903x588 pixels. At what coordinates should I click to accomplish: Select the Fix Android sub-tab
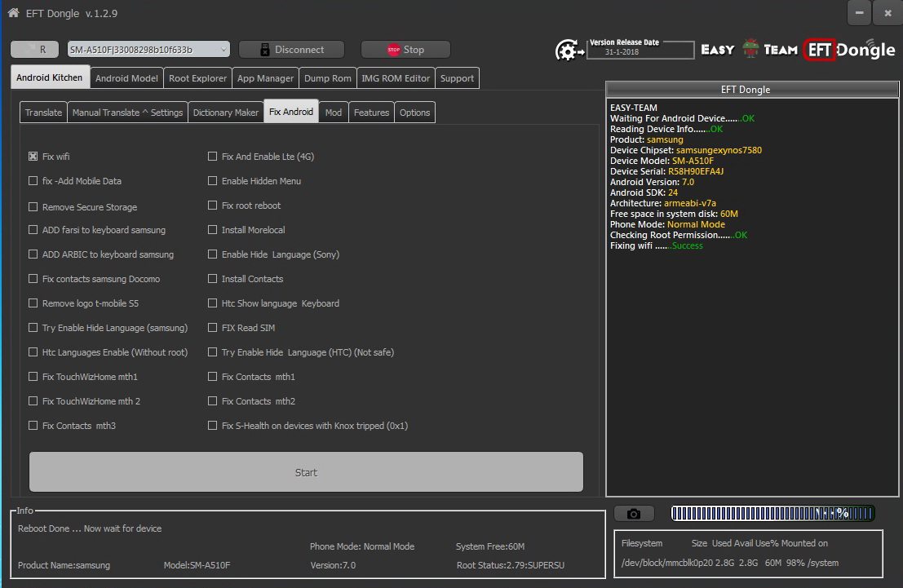(291, 112)
